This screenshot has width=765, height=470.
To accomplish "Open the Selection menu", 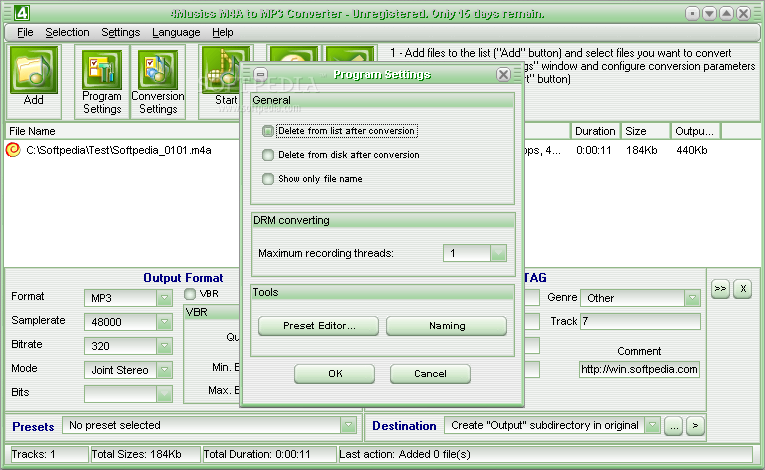I will 67,32.
